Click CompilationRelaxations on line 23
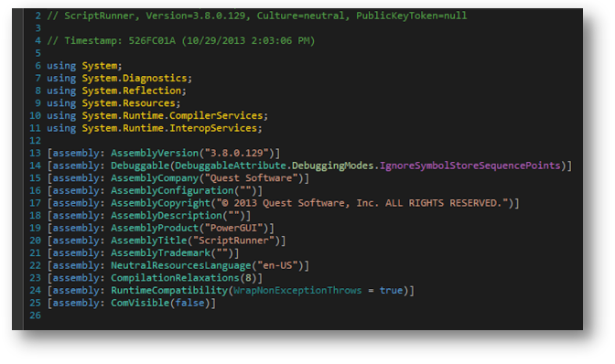 [x=175, y=278]
